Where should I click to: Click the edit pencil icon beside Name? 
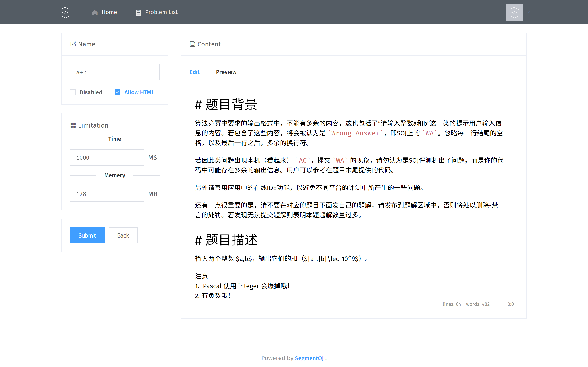(x=73, y=44)
